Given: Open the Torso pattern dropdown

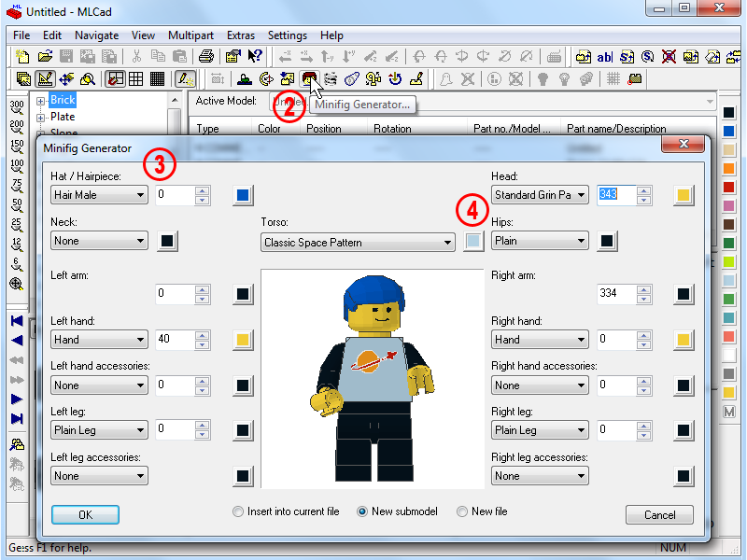Looking at the screenshot, I should pyautogui.click(x=358, y=243).
